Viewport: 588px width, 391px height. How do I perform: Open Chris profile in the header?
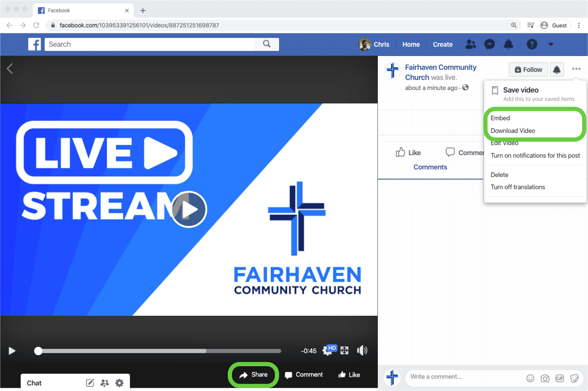(x=374, y=44)
